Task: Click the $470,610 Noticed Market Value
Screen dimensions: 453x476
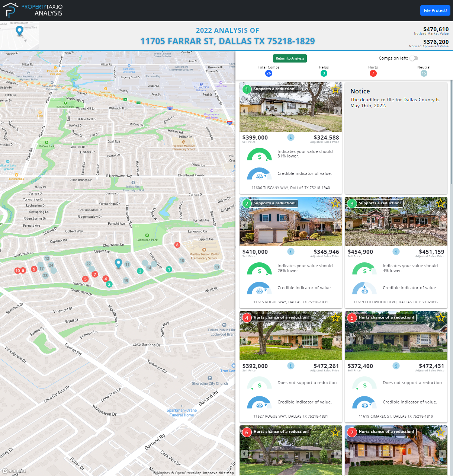Action: pyautogui.click(x=436, y=29)
